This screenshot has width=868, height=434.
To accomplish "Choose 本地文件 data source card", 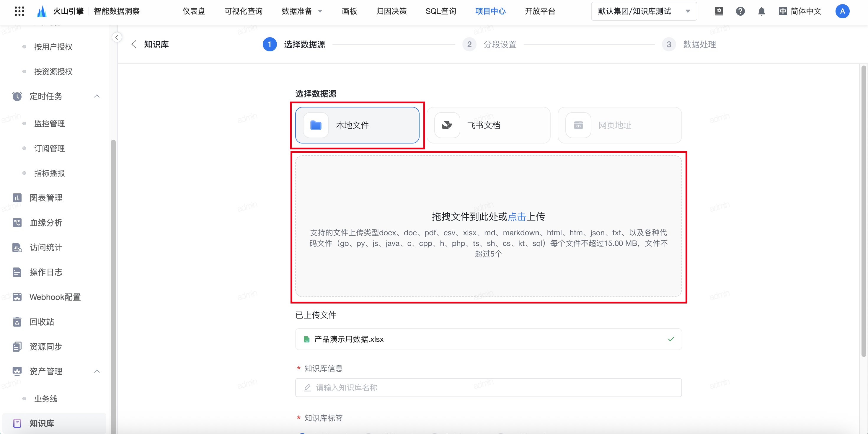I will coord(357,125).
